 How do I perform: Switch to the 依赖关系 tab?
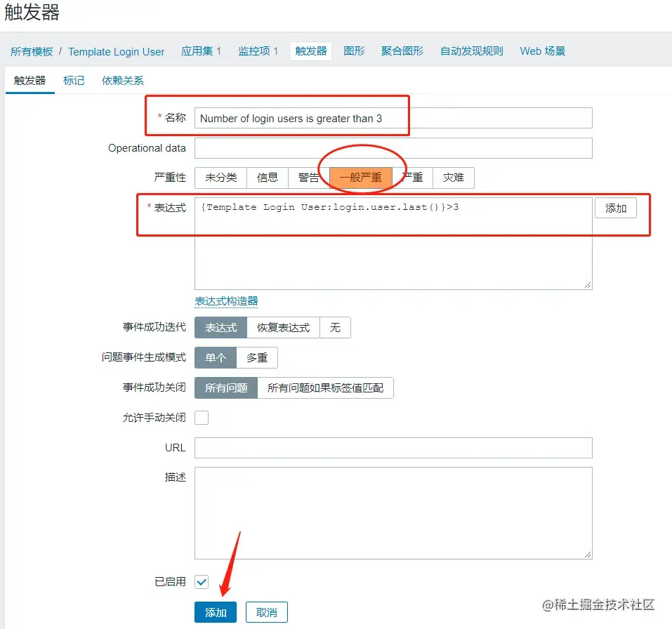pos(123,81)
